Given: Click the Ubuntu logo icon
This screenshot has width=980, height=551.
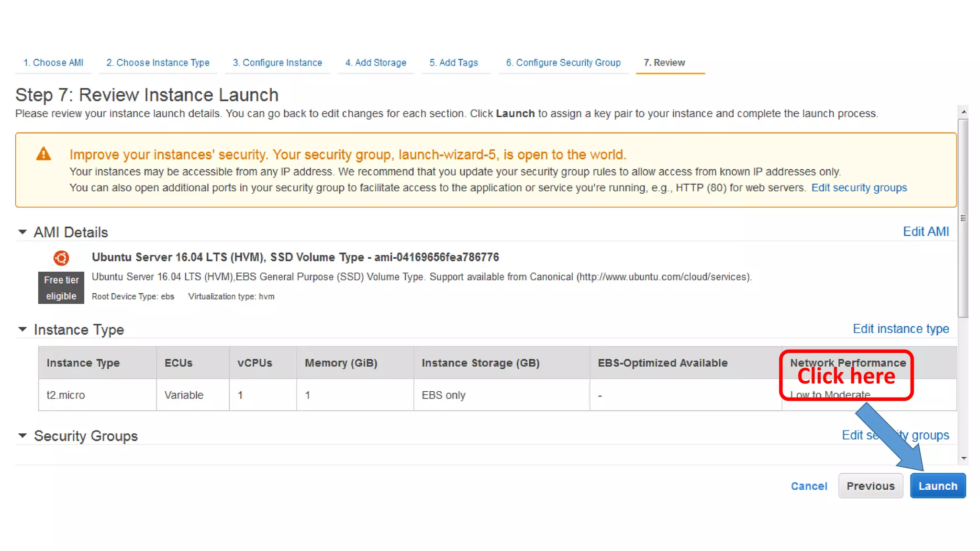Looking at the screenshot, I should coord(61,258).
